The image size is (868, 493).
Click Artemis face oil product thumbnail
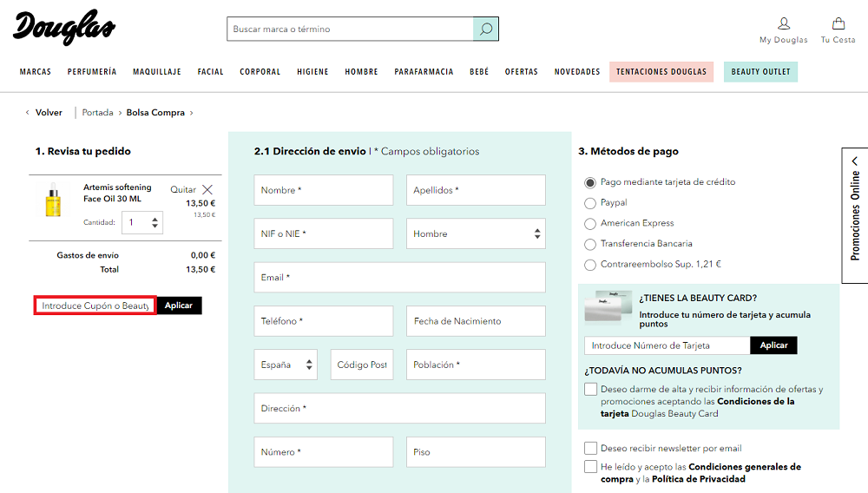(x=52, y=199)
